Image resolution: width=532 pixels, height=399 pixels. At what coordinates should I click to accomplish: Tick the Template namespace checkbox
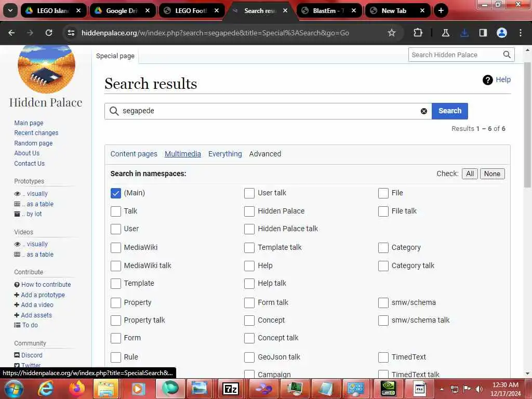[x=116, y=283]
